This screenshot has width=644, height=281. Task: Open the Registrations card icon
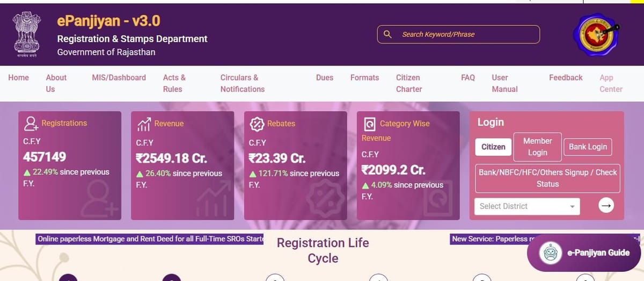coord(32,124)
